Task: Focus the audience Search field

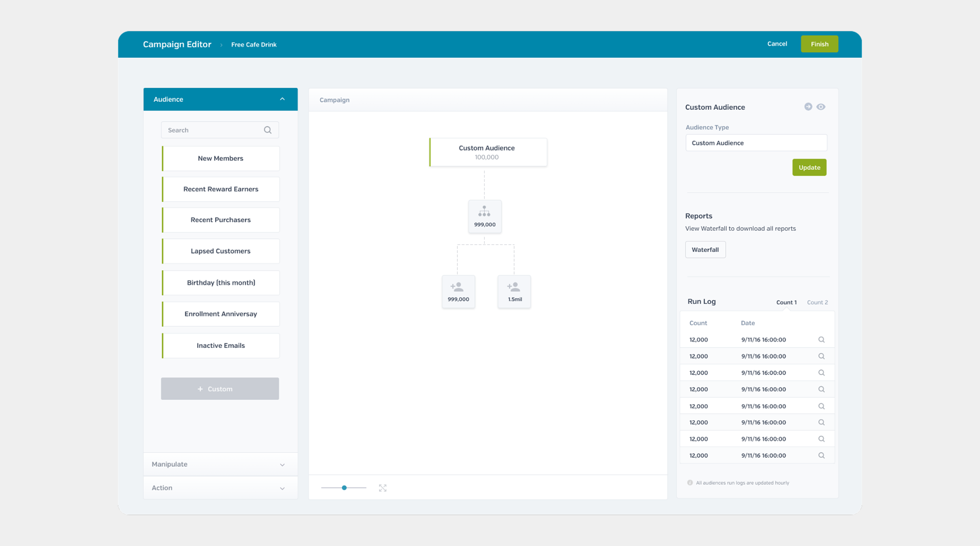Action: (x=220, y=130)
